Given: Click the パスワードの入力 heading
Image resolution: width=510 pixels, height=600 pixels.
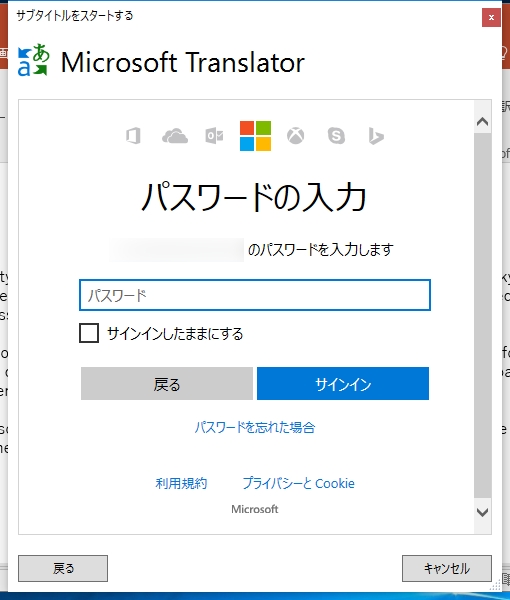Looking at the screenshot, I should pyautogui.click(x=254, y=197).
